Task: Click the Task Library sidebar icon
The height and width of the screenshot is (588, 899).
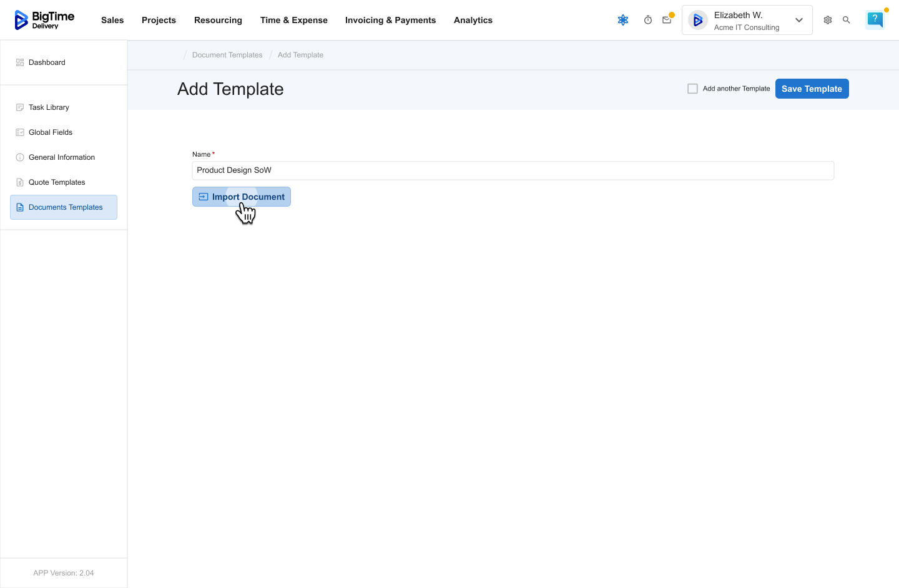Action: click(x=20, y=107)
